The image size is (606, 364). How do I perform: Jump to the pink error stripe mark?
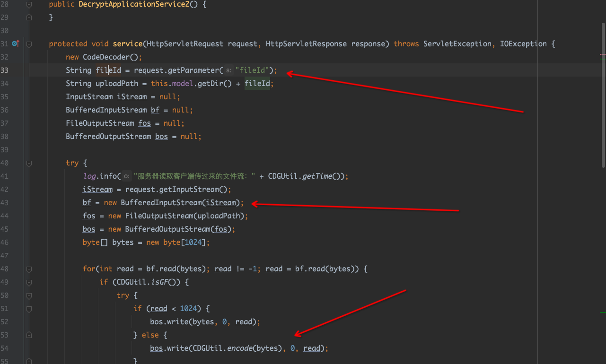tap(603, 55)
